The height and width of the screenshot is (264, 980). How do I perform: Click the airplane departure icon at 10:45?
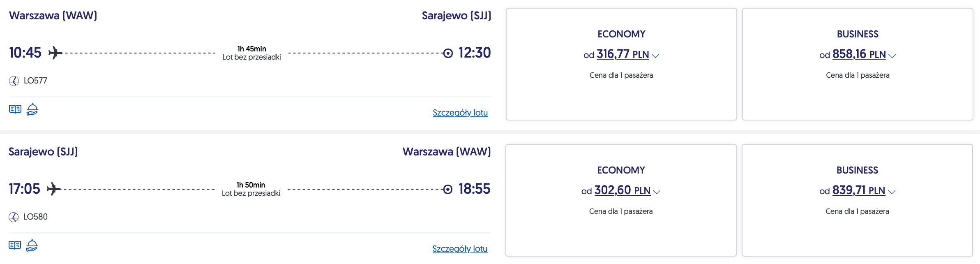coord(55,53)
